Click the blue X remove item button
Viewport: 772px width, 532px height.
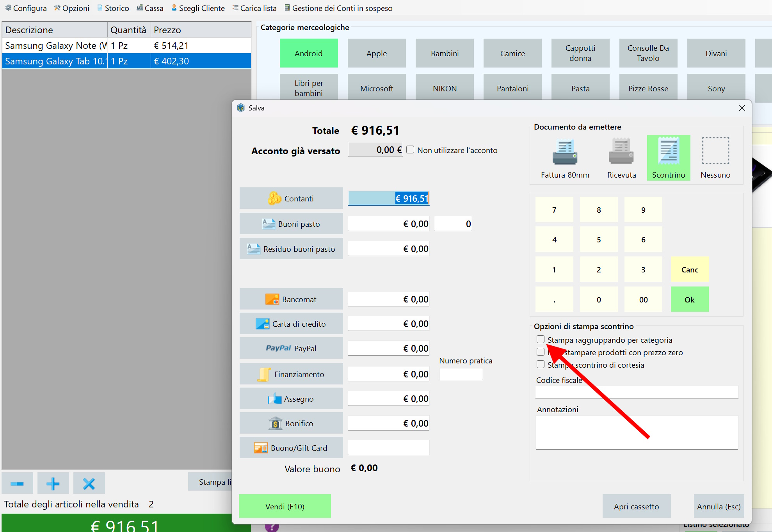89,484
